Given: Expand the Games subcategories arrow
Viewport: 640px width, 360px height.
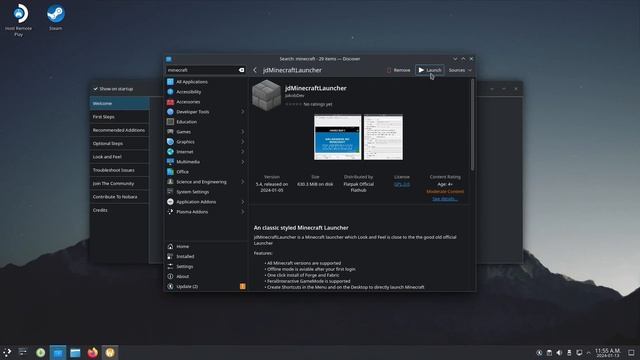Looking at the screenshot, I should click(x=243, y=132).
